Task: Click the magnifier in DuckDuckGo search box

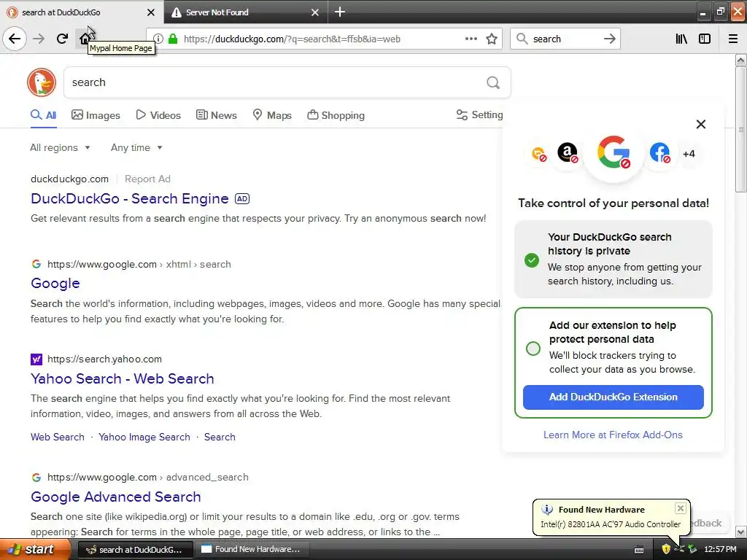Action: point(493,82)
